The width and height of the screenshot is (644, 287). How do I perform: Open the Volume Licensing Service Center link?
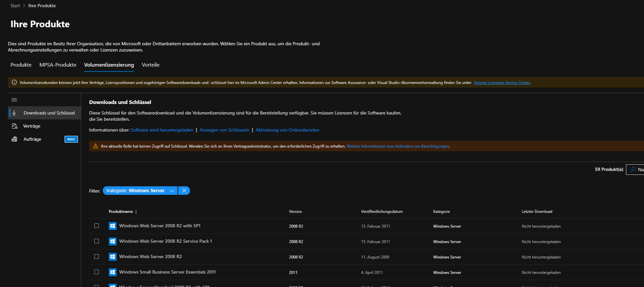tap(502, 83)
